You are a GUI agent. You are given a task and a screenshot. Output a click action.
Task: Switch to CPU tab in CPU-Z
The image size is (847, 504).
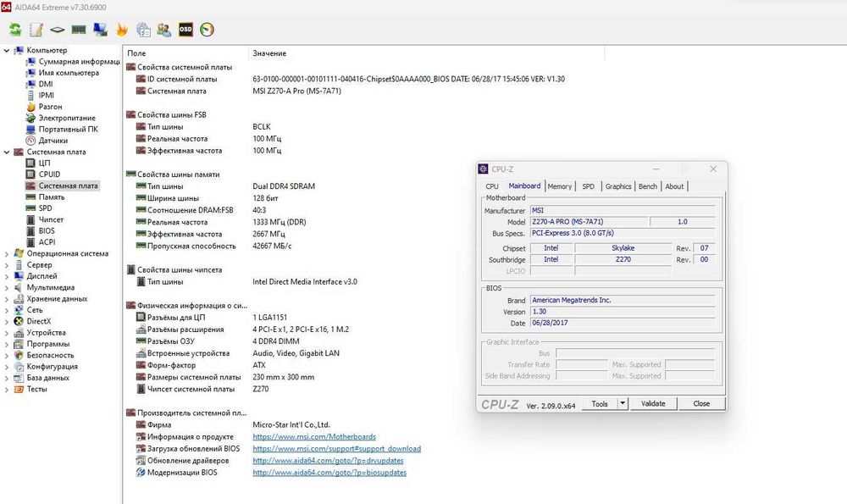(492, 186)
